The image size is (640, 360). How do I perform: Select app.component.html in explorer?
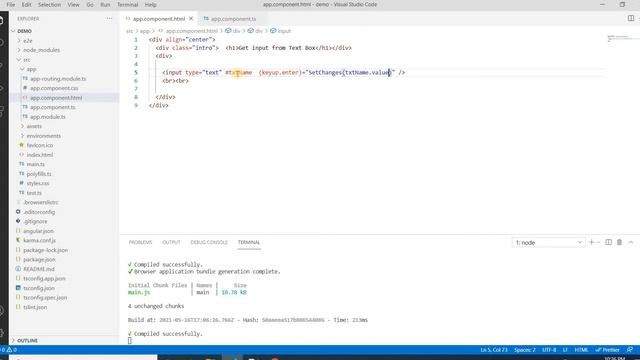pos(56,98)
